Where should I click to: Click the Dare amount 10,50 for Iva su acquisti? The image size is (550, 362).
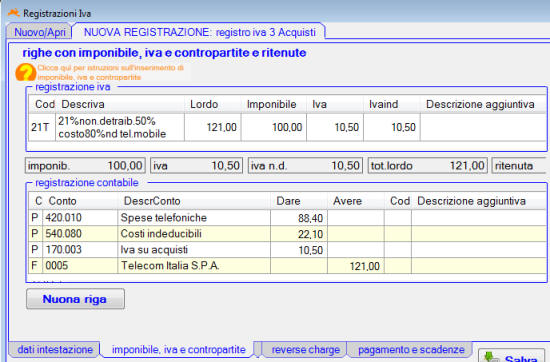pyautogui.click(x=299, y=250)
